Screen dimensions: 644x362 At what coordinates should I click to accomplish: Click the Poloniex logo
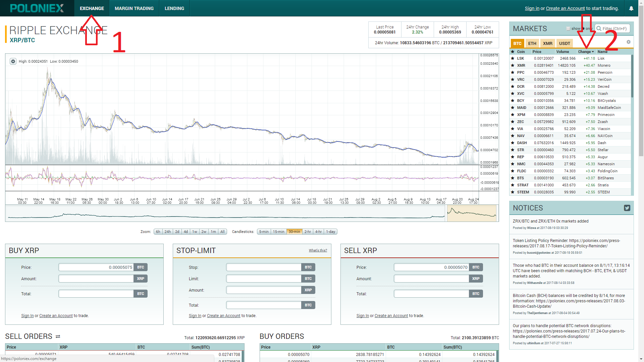(37, 8)
